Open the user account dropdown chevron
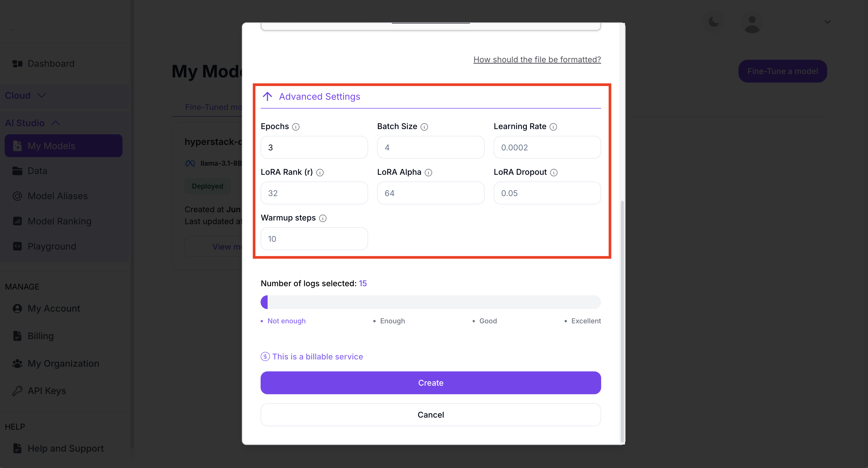Viewport: 868px width, 468px height. tap(828, 22)
